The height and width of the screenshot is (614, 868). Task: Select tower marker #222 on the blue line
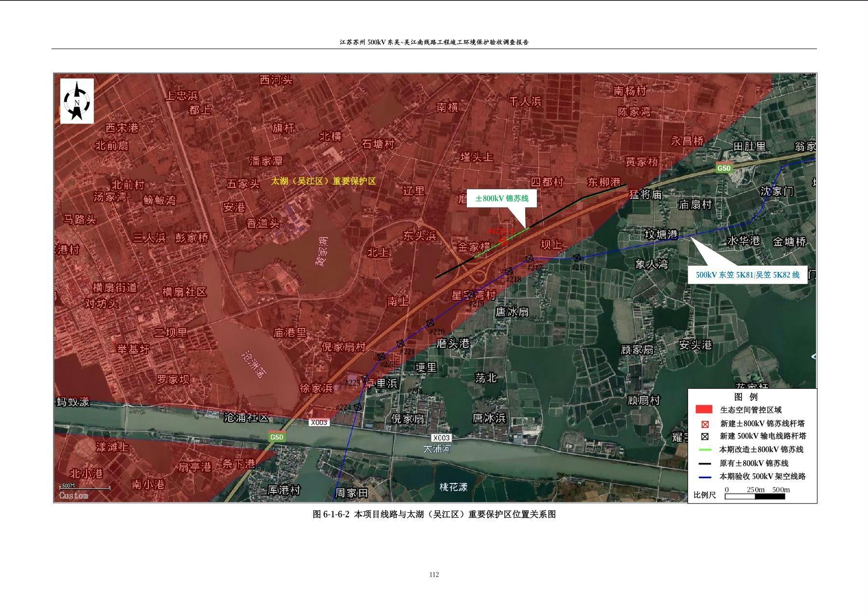point(382,357)
